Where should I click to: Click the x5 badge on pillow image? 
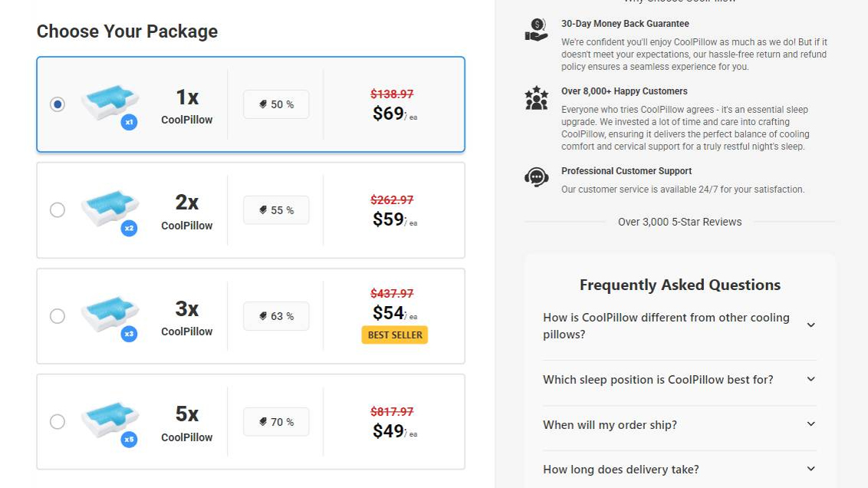click(129, 439)
